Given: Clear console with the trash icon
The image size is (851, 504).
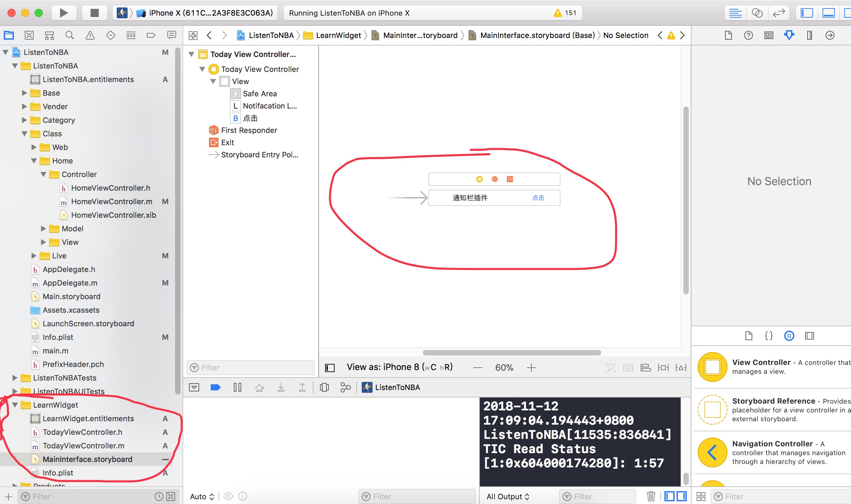Looking at the screenshot, I should coord(650,496).
